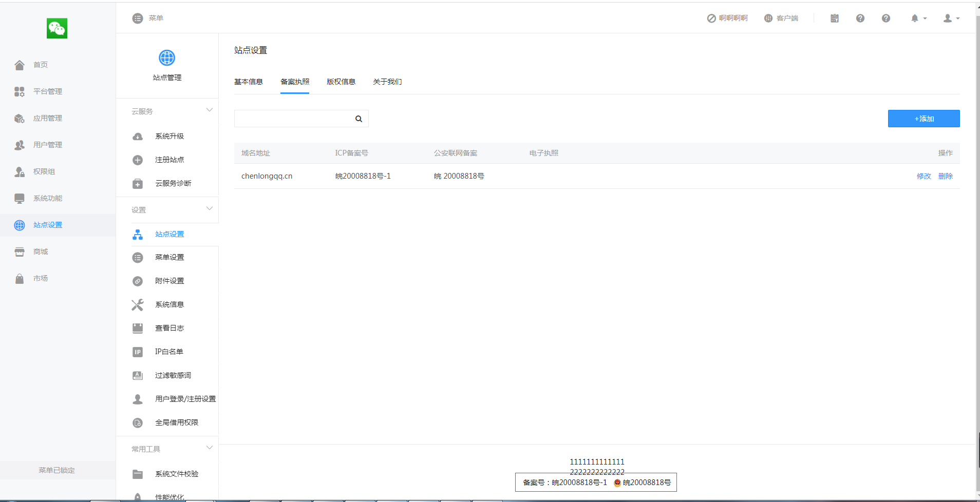Click the 电子执照 column header
Image resolution: width=980 pixels, height=502 pixels.
point(544,153)
